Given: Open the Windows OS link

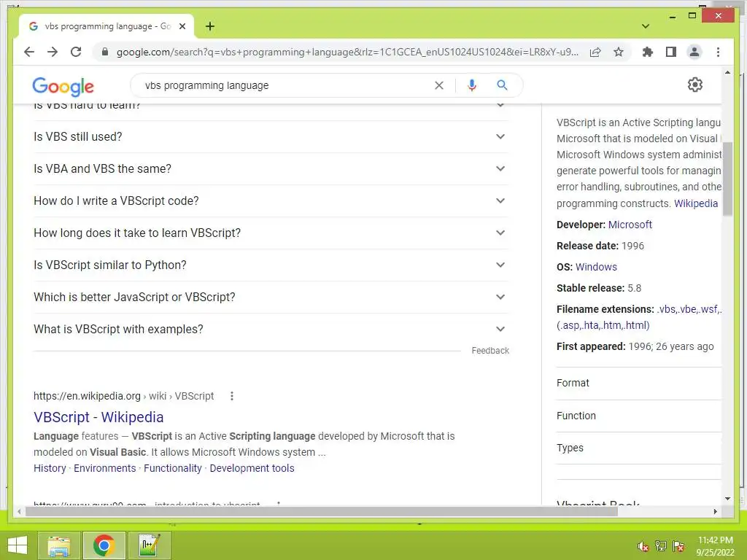Looking at the screenshot, I should [x=596, y=267].
